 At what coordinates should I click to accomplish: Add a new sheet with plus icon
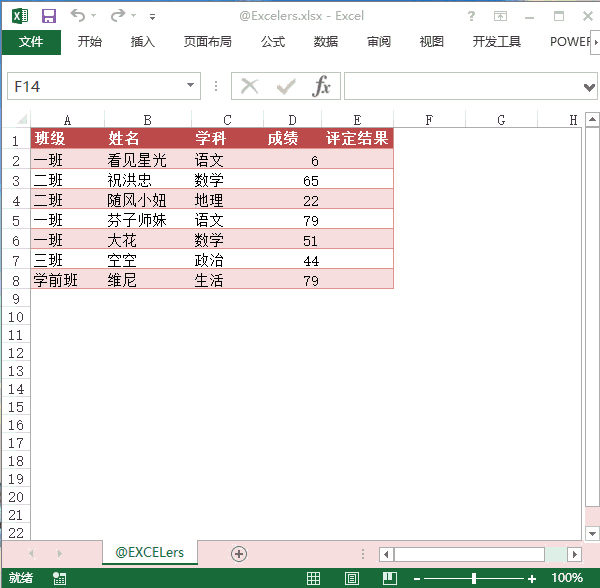[239, 553]
